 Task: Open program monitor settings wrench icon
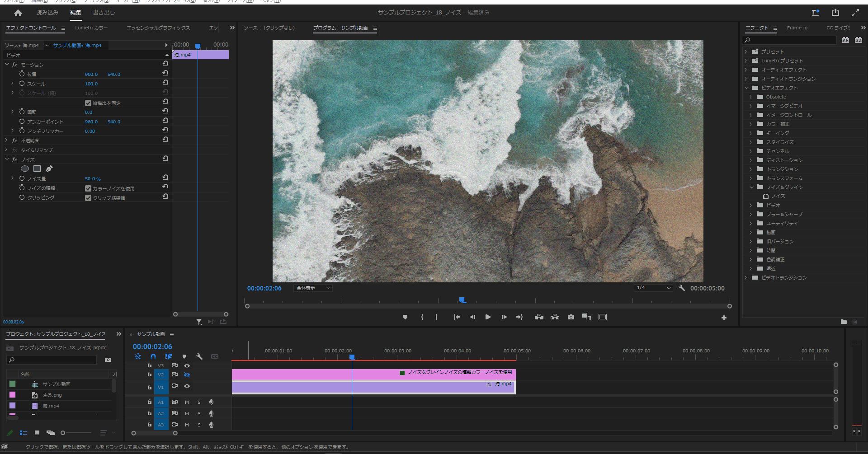tap(682, 288)
